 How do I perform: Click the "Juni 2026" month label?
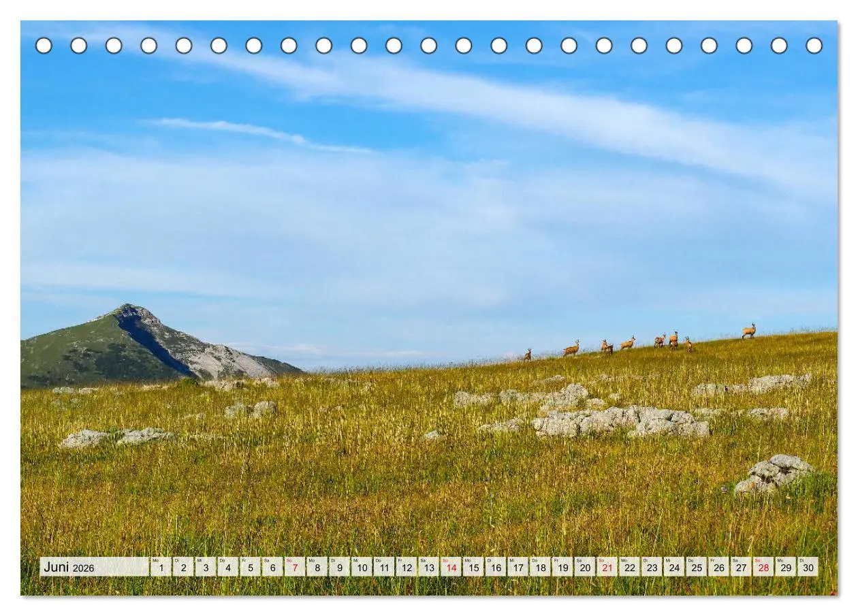(x=69, y=567)
